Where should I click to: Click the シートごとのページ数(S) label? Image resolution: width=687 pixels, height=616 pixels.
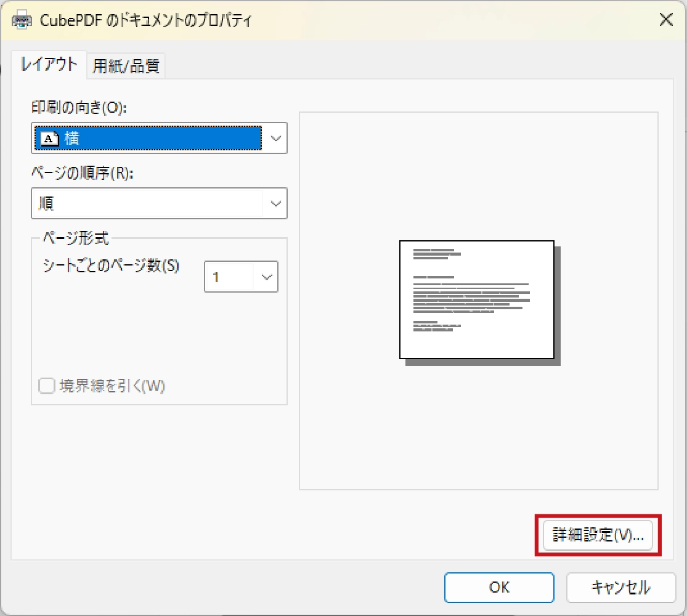(x=111, y=266)
